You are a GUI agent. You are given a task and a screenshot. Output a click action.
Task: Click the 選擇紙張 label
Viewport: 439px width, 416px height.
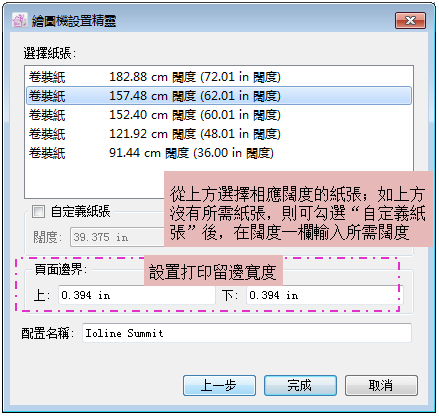pyautogui.click(x=50, y=53)
